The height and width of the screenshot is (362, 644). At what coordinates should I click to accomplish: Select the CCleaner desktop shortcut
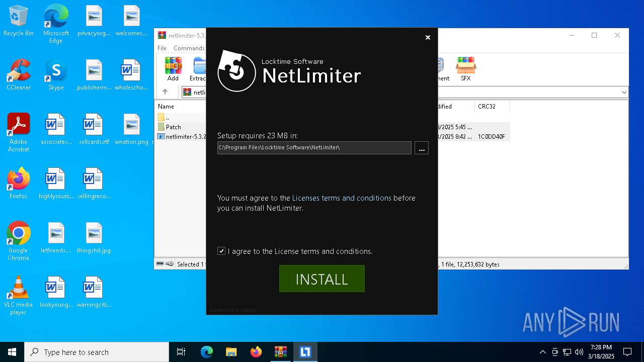[19, 75]
